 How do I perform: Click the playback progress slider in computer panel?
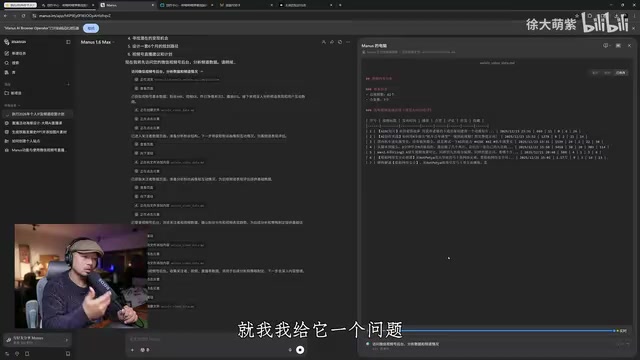(x=508, y=331)
